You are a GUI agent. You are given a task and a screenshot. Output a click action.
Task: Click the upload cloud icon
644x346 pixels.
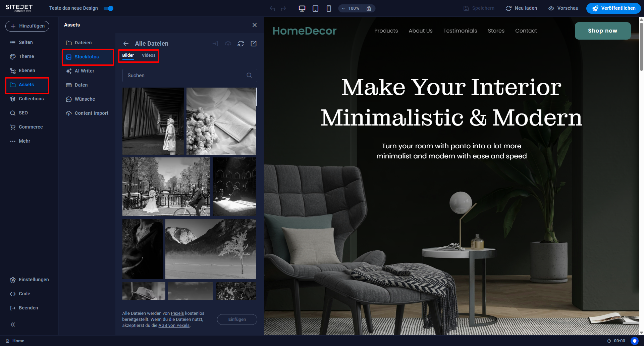coord(228,44)
